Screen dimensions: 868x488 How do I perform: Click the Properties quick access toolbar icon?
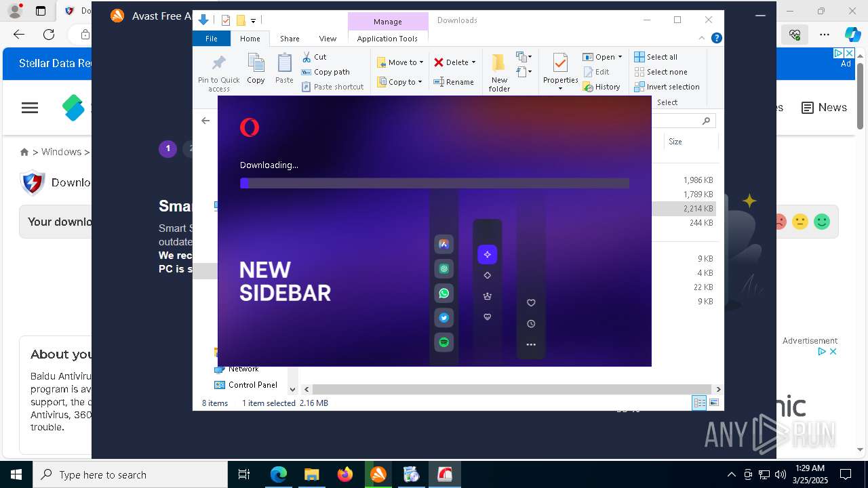pos(226,20)
